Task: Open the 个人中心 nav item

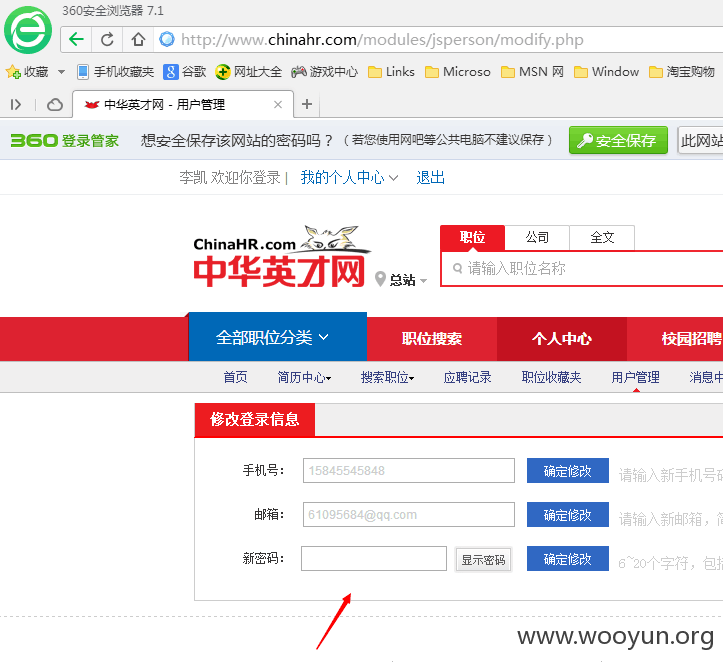Action: click(x=562, y=339)
